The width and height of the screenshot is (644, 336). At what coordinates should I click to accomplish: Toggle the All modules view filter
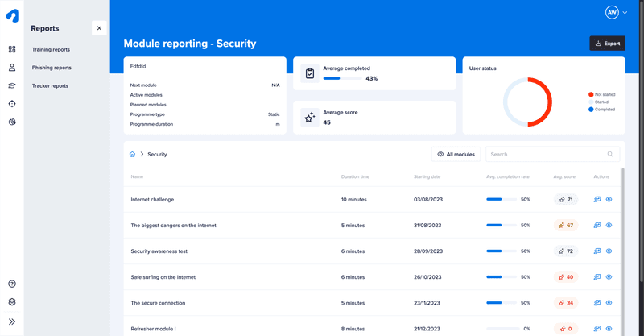pyautogui.click(x=456, y=154)
